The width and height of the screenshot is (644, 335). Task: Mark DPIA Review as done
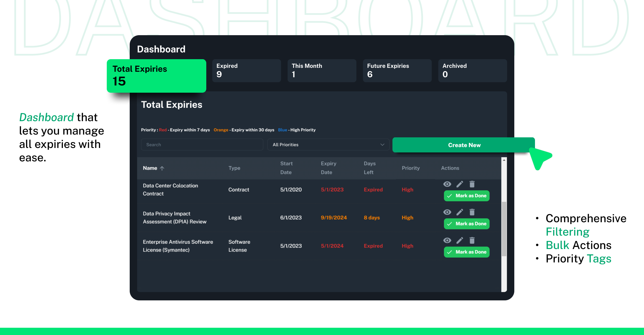coord(467,224)
